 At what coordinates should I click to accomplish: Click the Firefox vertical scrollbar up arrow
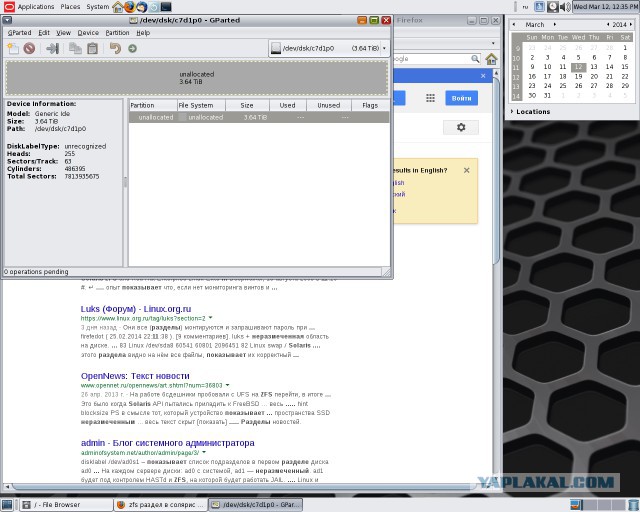(x=496, y=73)
